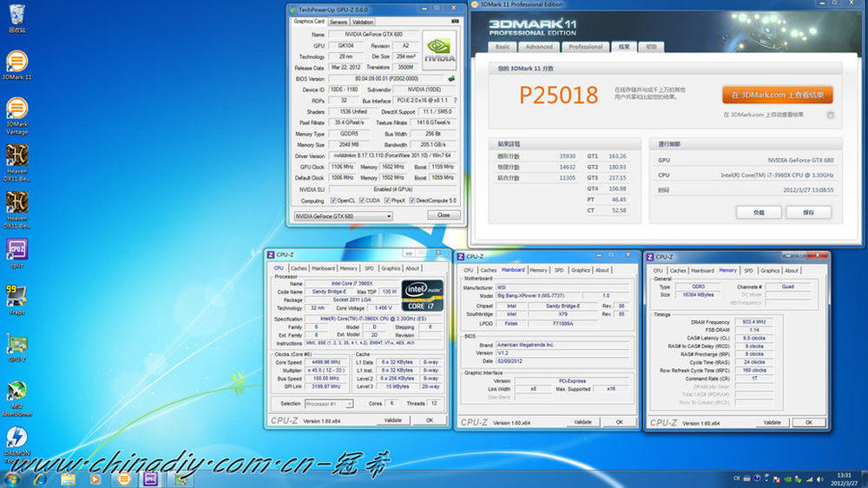Switch to 3DMark 11 taskbar button
868x488 pixels.
click(124, 479)
